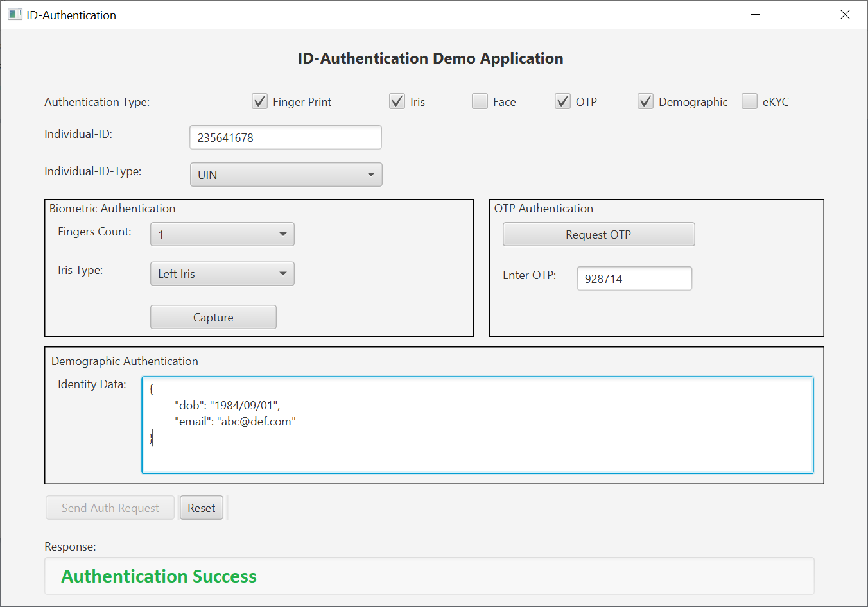Focus the Enter OTP input field
This screenshot has height=607, width=868.
tap(634, 278)
